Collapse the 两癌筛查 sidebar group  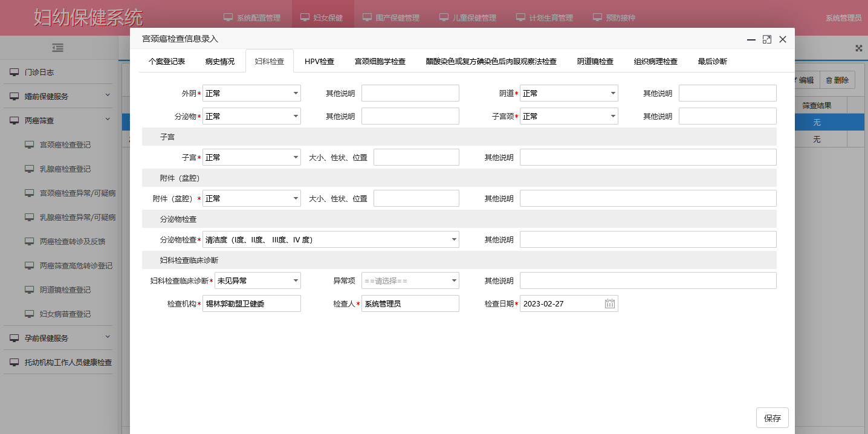pos(108,120)
